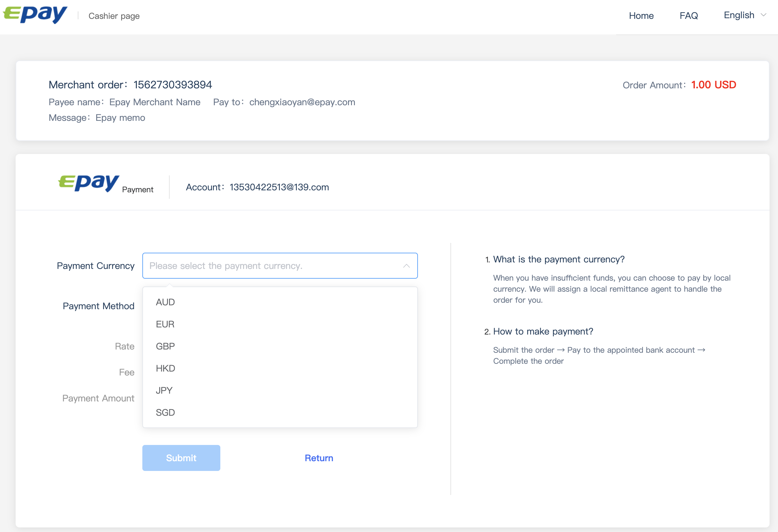Click the Payment Currency select box
This screenshot has width=778, height=532.
(279, 266)
